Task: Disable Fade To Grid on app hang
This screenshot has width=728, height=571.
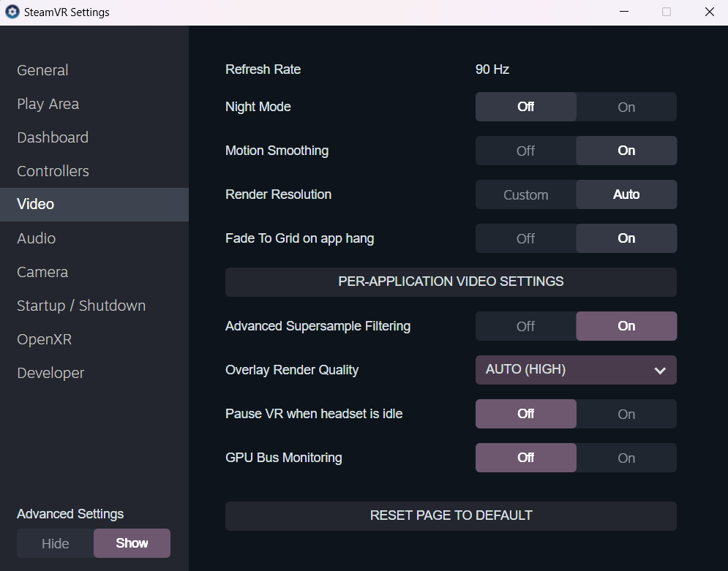Action: [525, 238]
